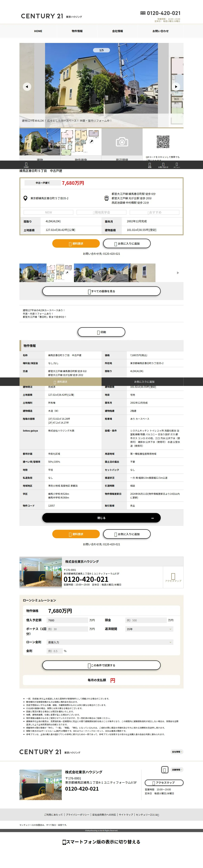Open お問い合わせ in the main navigation
Screen dimensions: 203x868
pos(161,31)
